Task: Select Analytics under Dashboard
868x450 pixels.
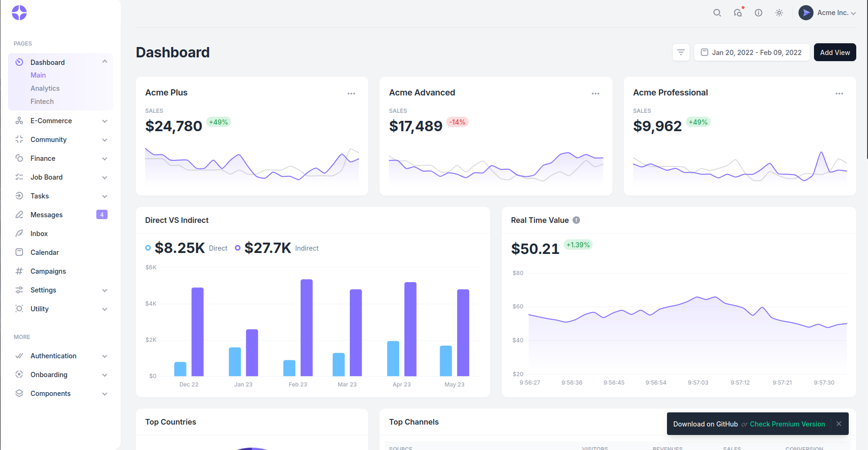Action: click(x=45, y=88)
